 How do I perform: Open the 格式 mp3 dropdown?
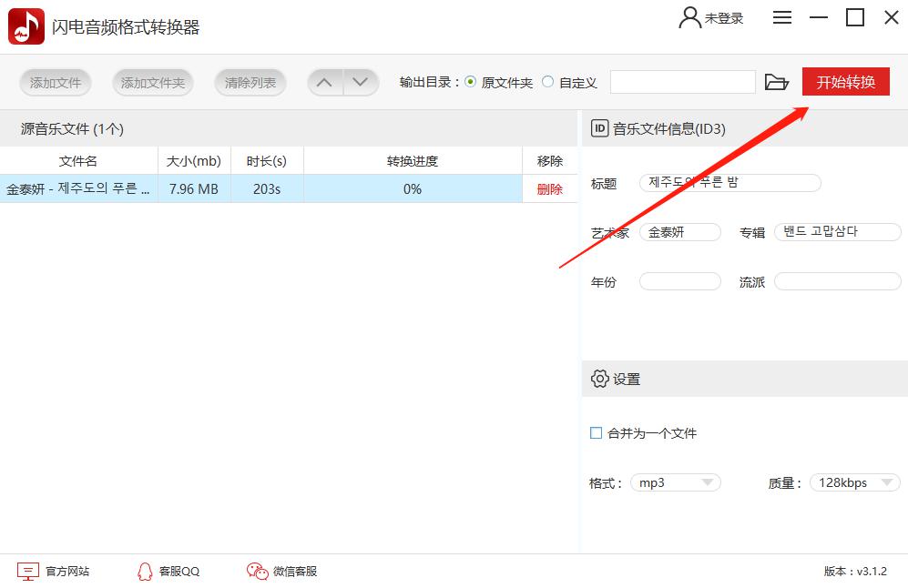pos(674,482)
